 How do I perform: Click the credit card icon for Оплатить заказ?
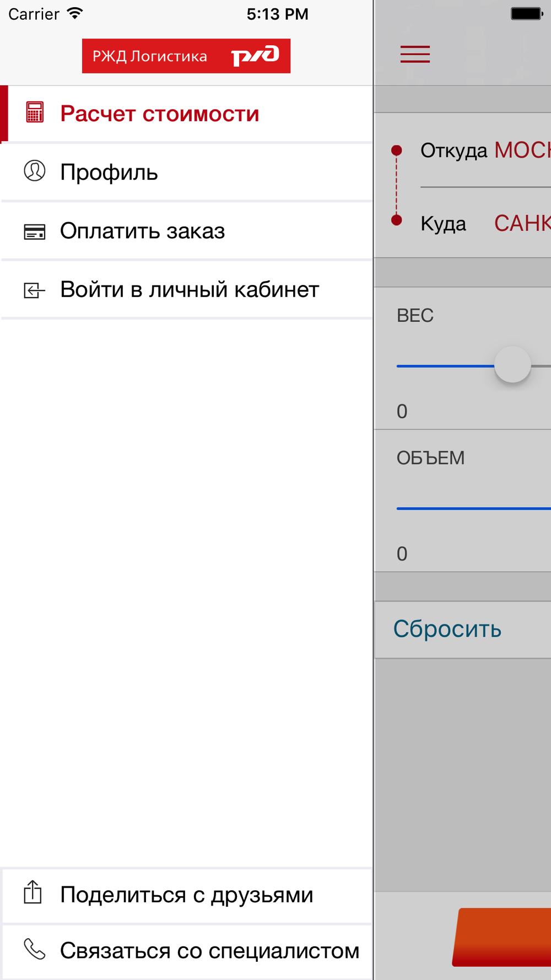point(34,231)
